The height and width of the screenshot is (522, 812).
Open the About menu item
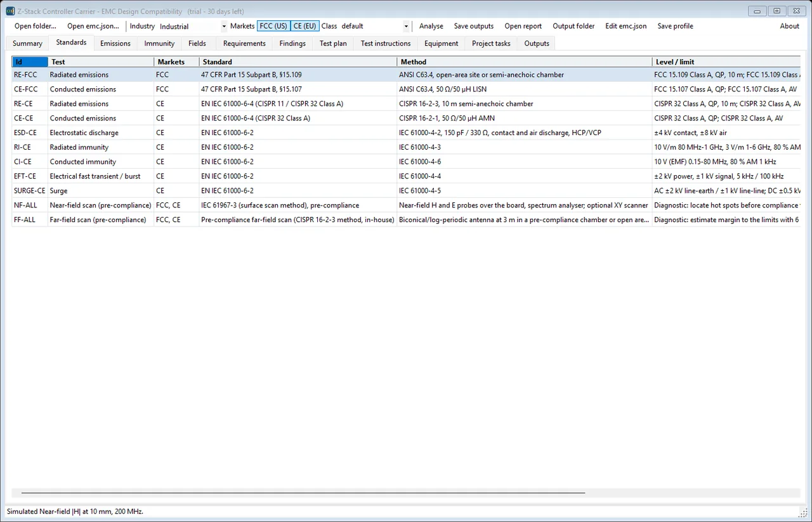coord(790,26)
